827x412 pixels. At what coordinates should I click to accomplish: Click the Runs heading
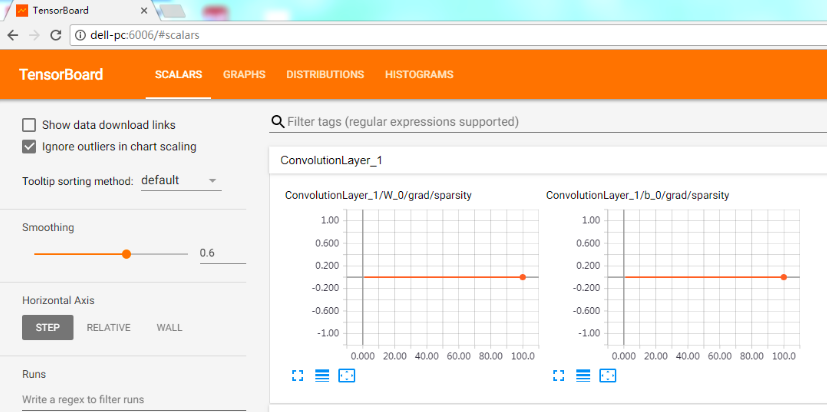click(34, 374)
